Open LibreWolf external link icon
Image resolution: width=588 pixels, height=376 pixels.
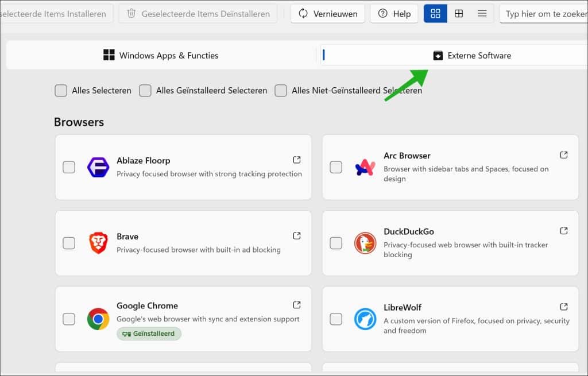[x=564, y=307]
